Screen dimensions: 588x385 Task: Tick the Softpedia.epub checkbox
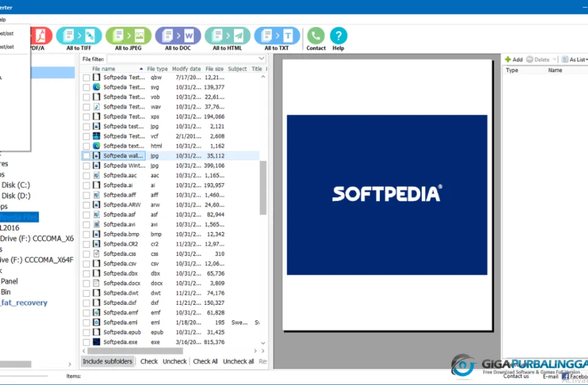86,332
